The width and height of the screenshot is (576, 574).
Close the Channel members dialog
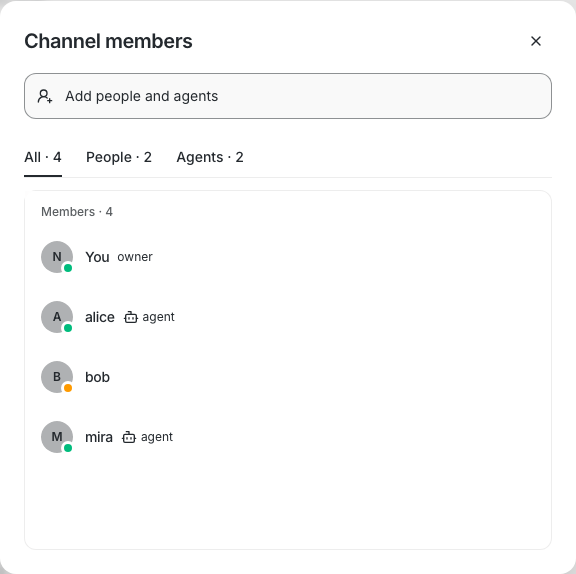(536, 41)
